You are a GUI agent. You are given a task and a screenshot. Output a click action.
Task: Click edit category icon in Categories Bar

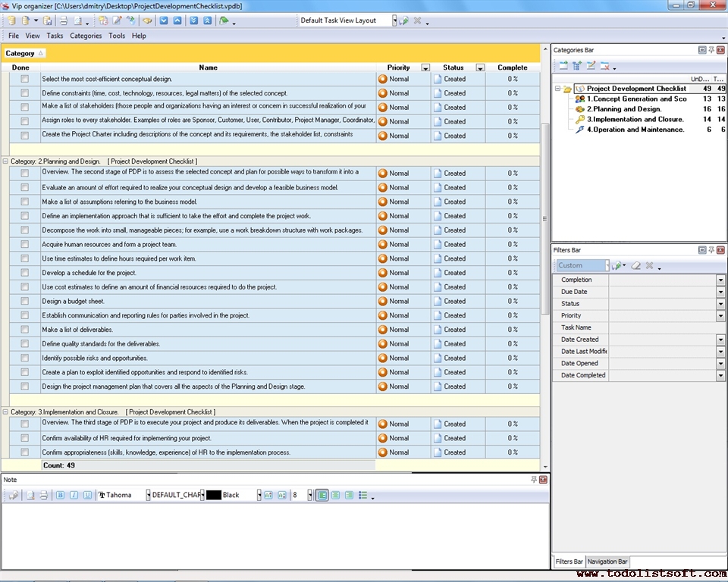591,66
